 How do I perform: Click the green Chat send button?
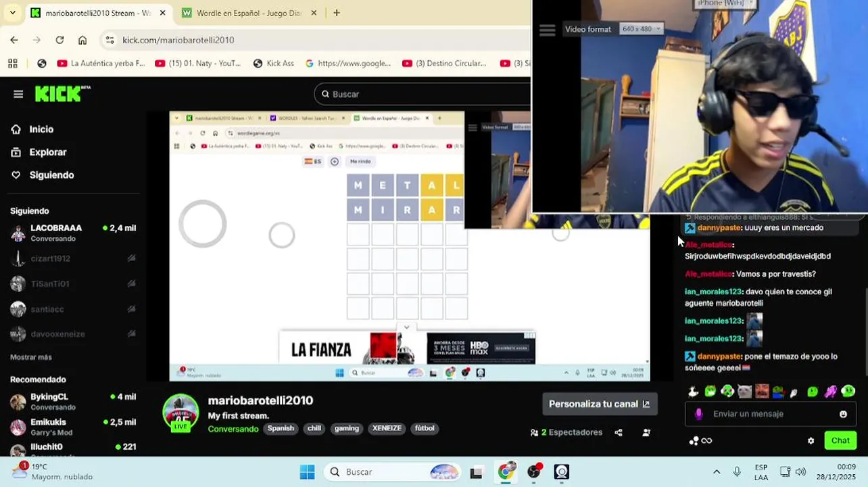click(x=840, y=440)
